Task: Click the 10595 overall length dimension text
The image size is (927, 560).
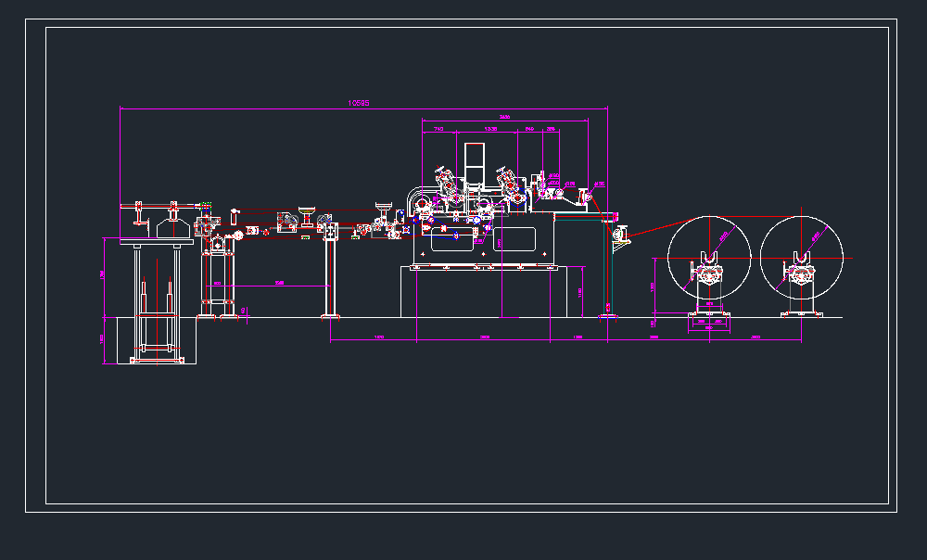Action: 359,103
